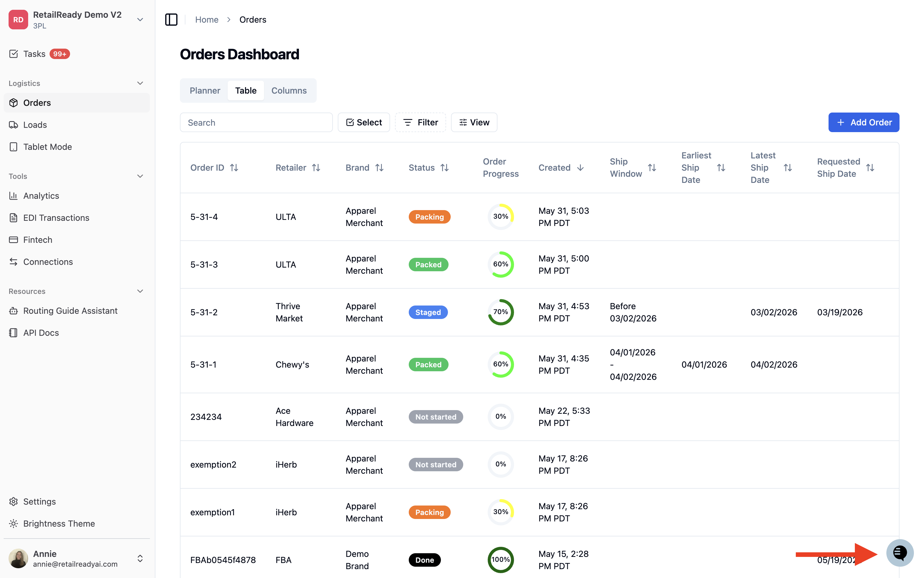Collapse the Logistics section
This screenshot has height=578, width=924.
(x=140, y=83)
